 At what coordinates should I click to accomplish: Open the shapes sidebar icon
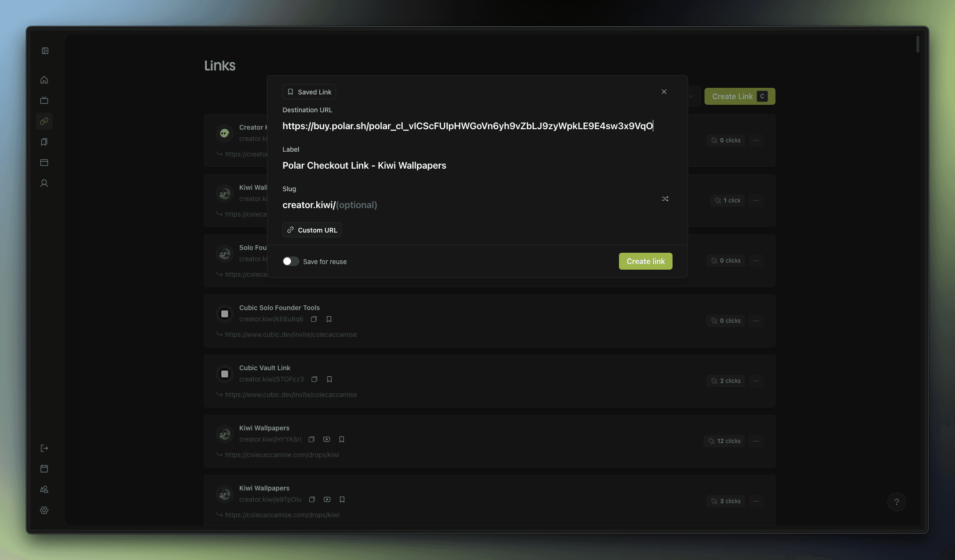pos(44,490)
